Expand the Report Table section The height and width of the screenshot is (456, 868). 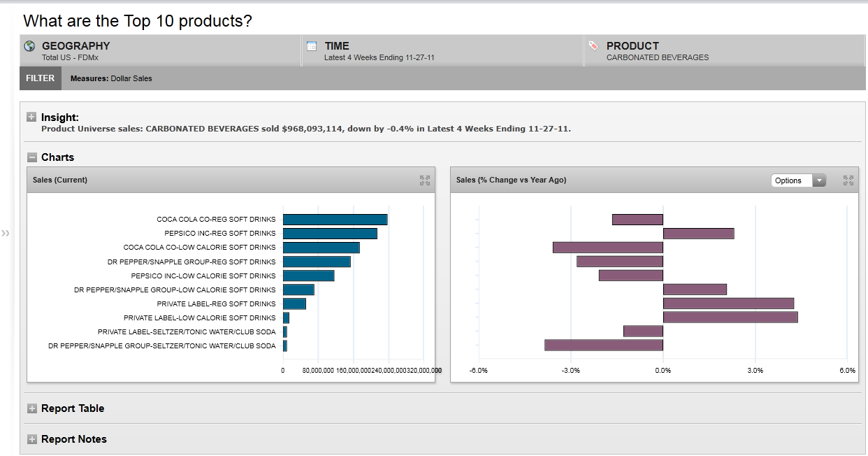31,408
